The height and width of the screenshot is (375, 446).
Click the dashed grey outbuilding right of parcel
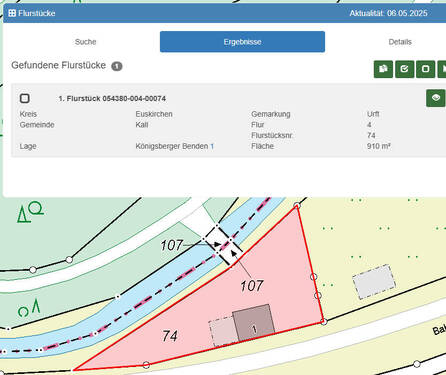tap(374, 282)
